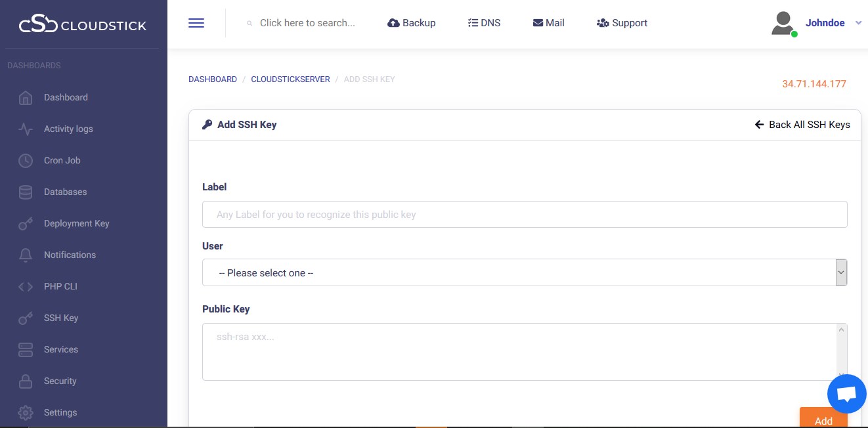The width and height of the screenshot is (868, 428).
Task: Click the Public Key text area
Action: click(x=519, y=351)
